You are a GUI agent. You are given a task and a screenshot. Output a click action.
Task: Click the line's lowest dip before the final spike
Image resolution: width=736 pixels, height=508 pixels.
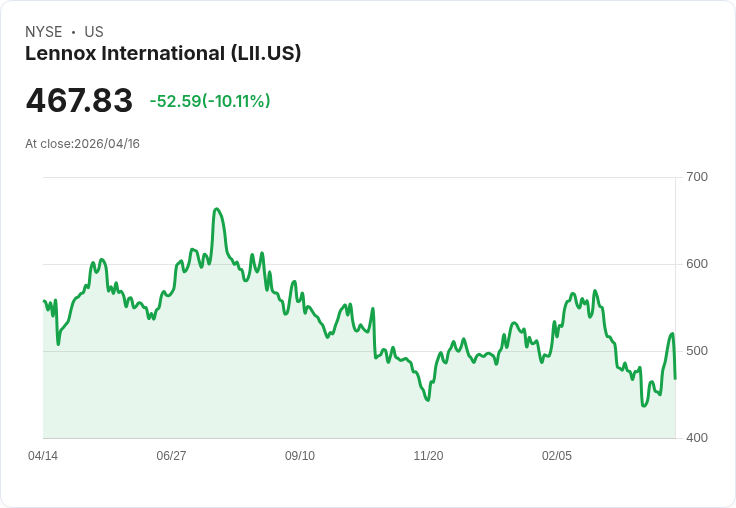[644, 405]
